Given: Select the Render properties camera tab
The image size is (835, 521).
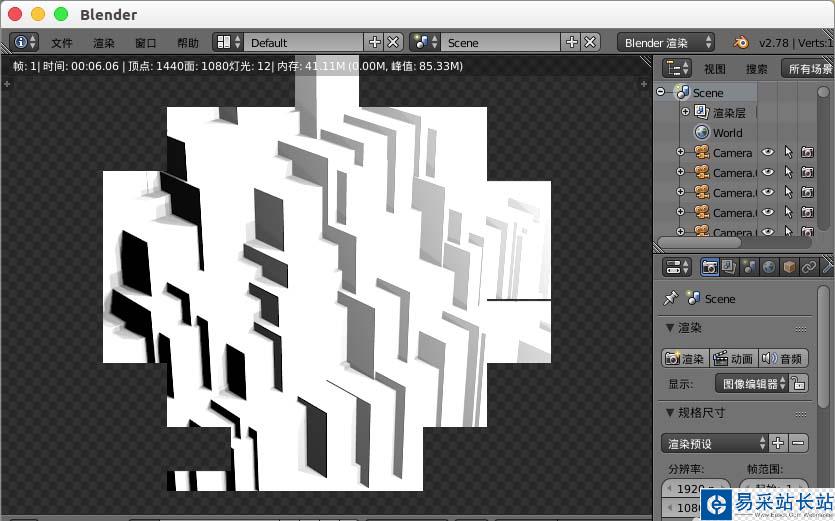Looking at the screenshot, I should tap(710, 267).
